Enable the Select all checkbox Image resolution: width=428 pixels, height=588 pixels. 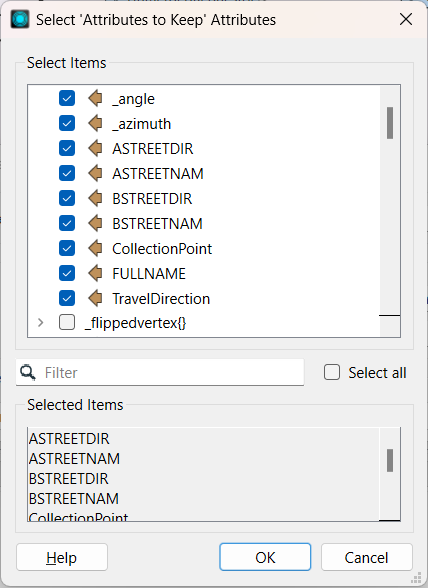332,372
